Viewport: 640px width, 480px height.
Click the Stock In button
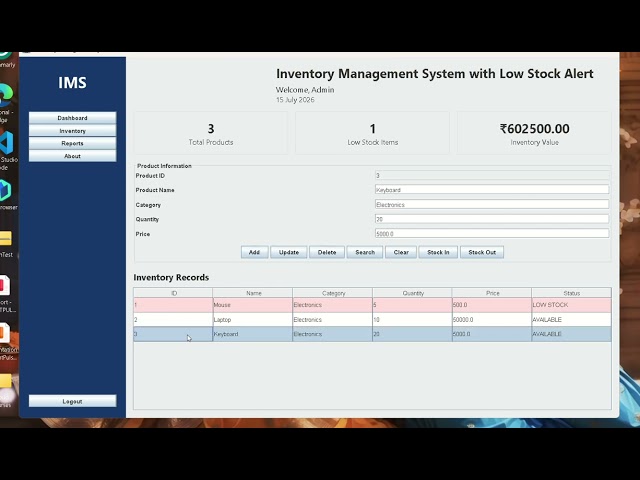[x=438, y=252]
